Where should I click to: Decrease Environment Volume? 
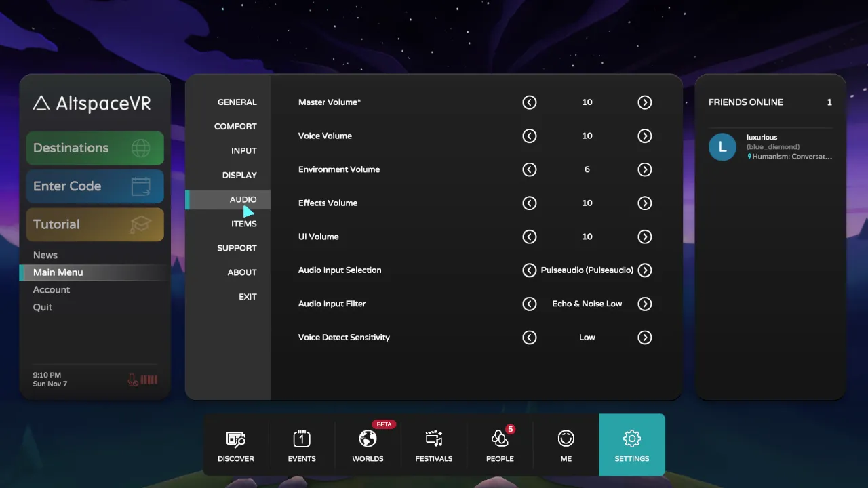[530, 169]
